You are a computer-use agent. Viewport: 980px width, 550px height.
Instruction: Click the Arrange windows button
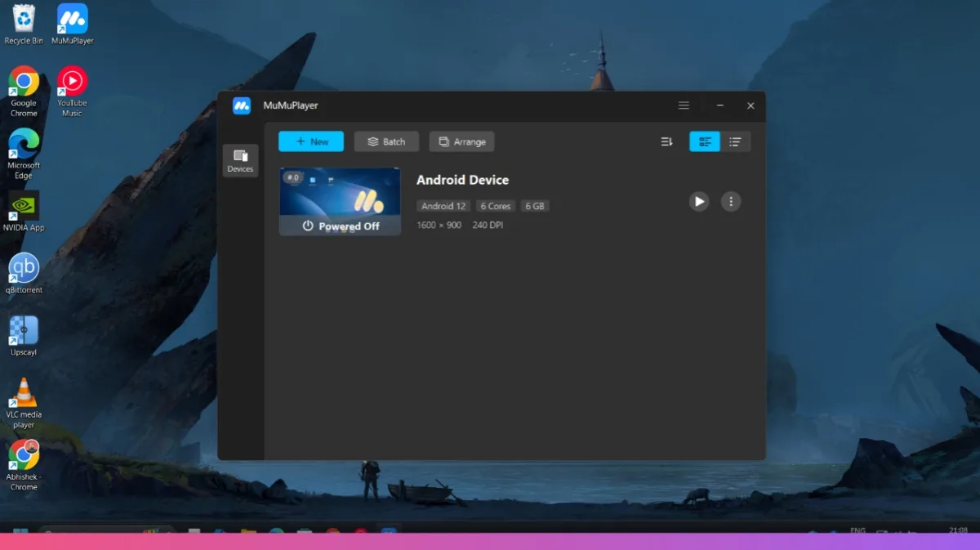click(x=461, y=141)
